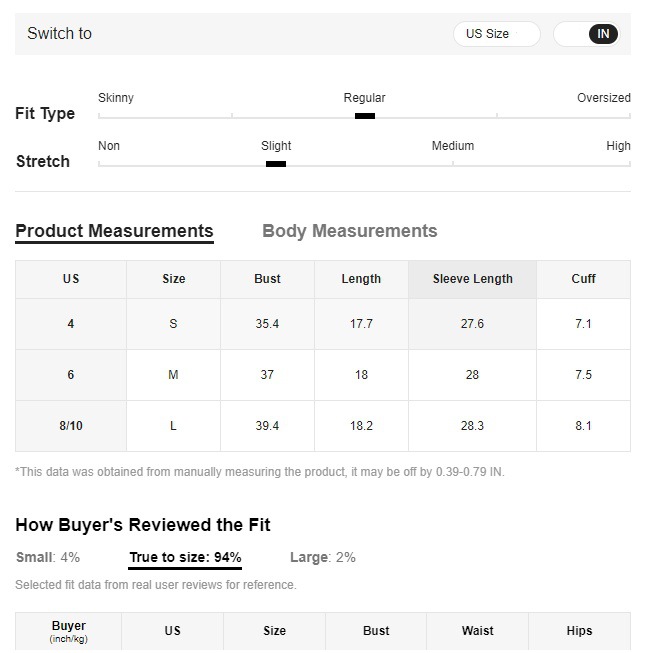Viewport: 646px width, 653px height.
Task: Click the Hips header in buyer table
Action: pyautogui.click(x=579, y=631)
